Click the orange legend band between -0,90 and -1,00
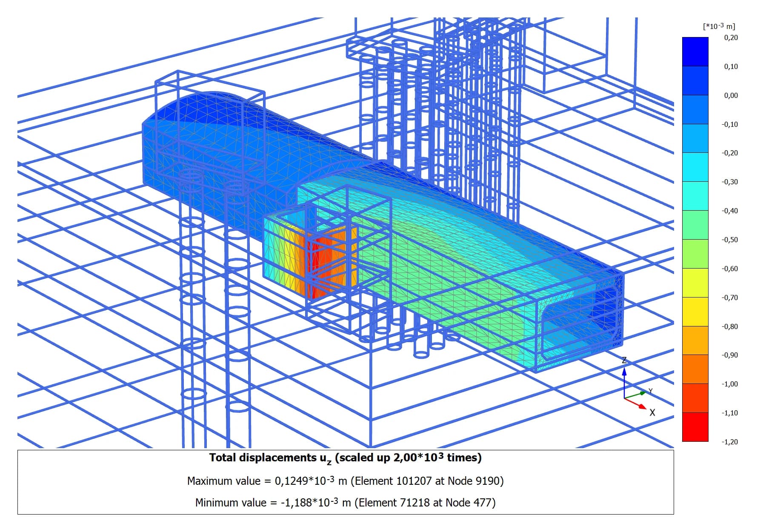This screenshot has width=766, height=532. click(x=695, y=369)
